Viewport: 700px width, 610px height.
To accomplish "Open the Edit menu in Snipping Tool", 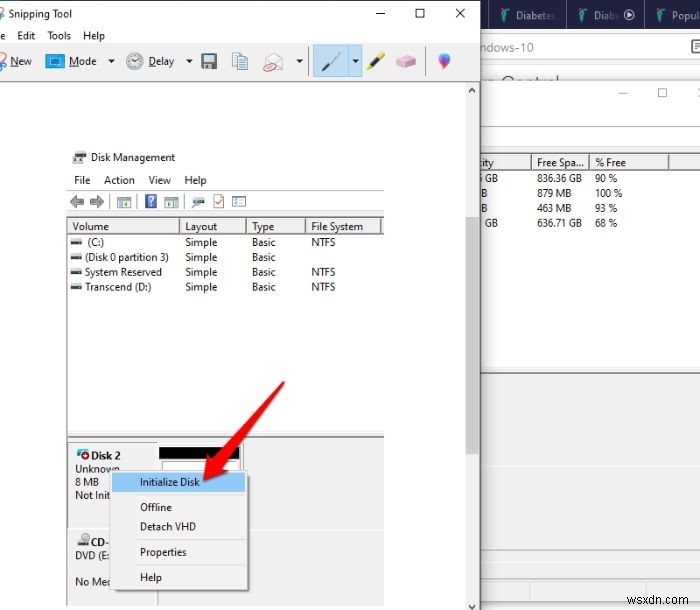I will tap(26, 36).
